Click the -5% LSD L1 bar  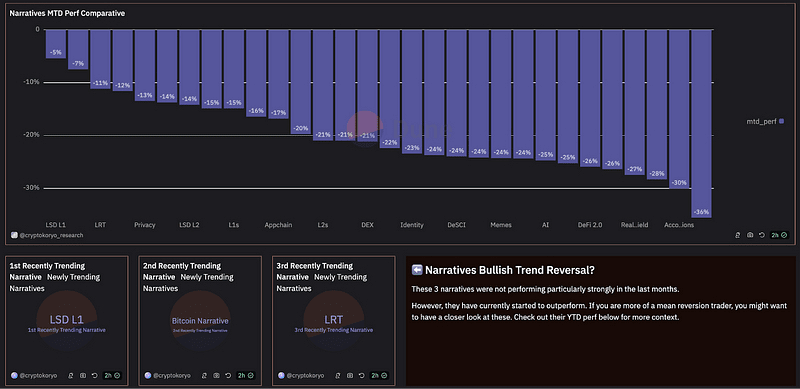tap(56, 44)
